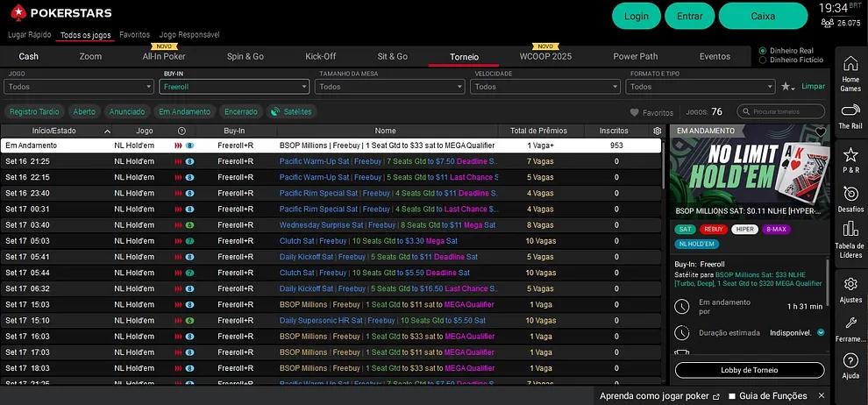Screen dimensions: 868x405
Task: Switch to the Cash tab
Action: pyautogui.click(x=29, y=56)
